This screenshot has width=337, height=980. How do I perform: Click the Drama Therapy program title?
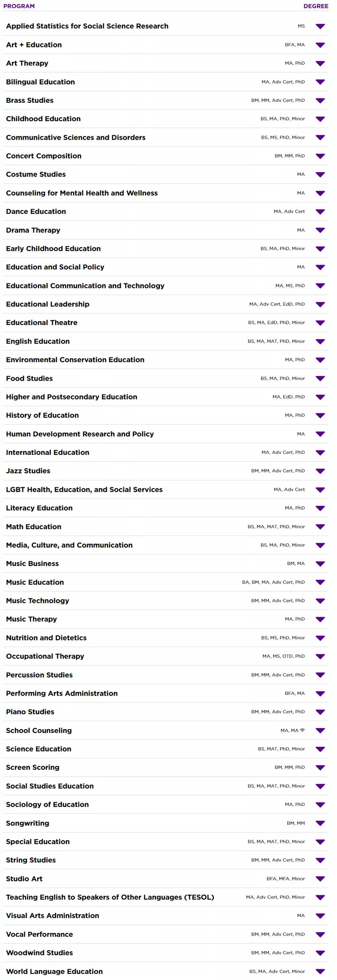[33, 230]
